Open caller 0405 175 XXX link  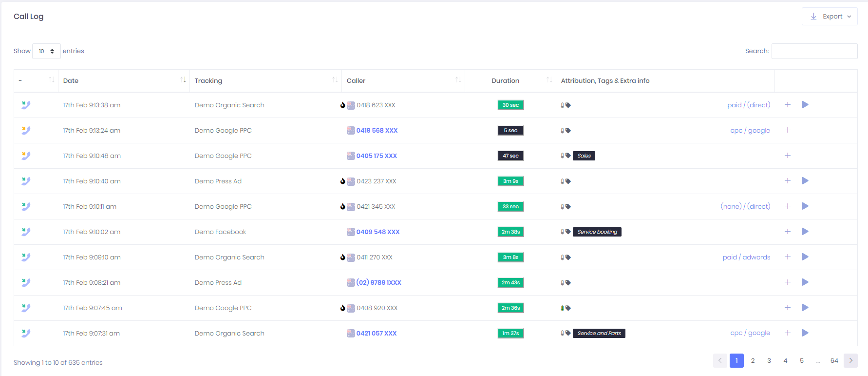pos(377,156)
